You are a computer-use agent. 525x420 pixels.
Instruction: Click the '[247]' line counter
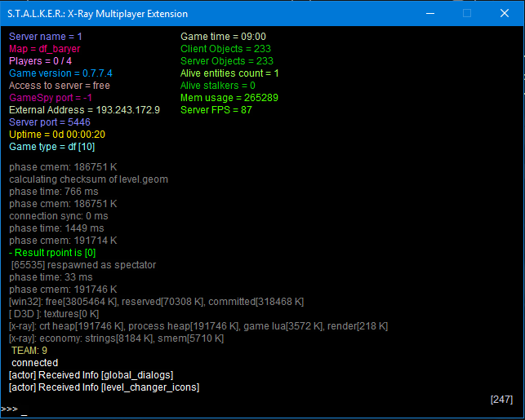501,400
